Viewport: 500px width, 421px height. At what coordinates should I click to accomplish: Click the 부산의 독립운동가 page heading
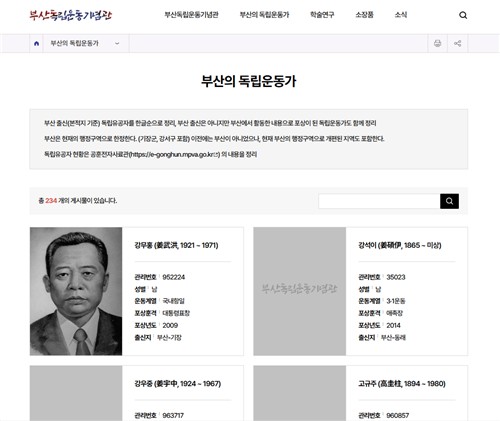249,81
